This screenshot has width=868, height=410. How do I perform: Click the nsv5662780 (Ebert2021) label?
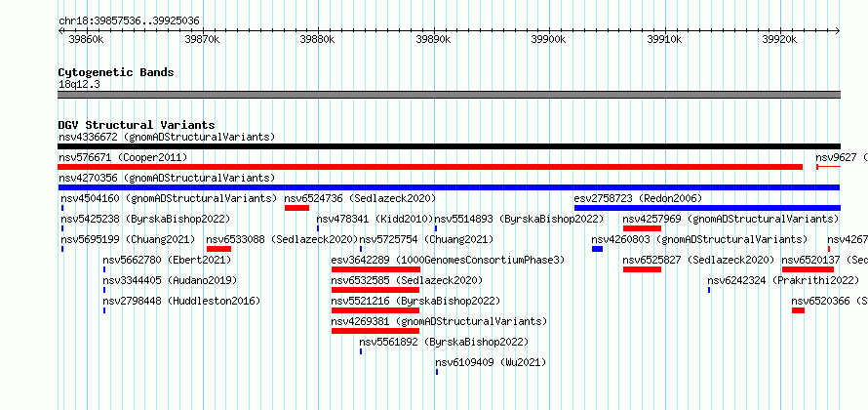(x=167, y=260)
